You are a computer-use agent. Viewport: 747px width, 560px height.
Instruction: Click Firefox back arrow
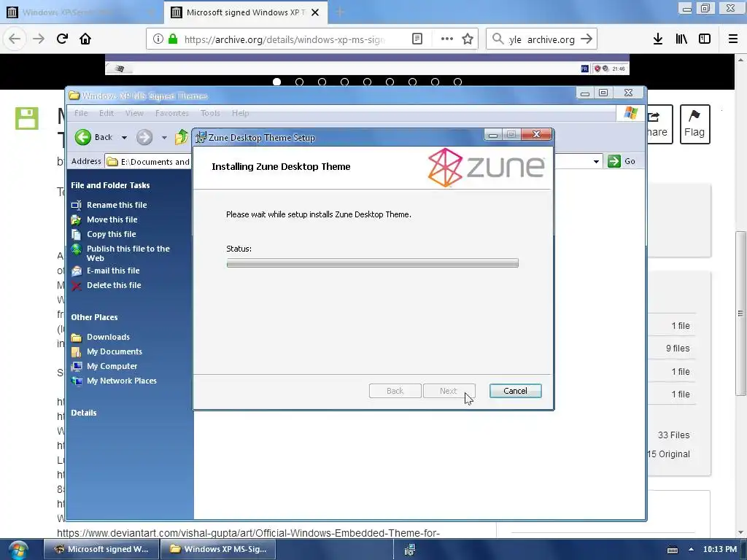coord(15,39)
